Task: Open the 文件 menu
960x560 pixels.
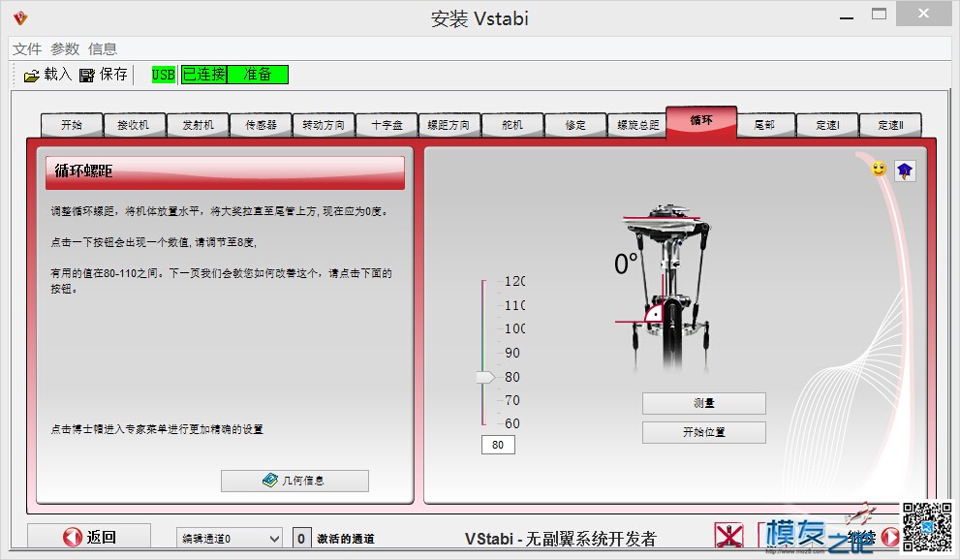Action: (27, 49)
